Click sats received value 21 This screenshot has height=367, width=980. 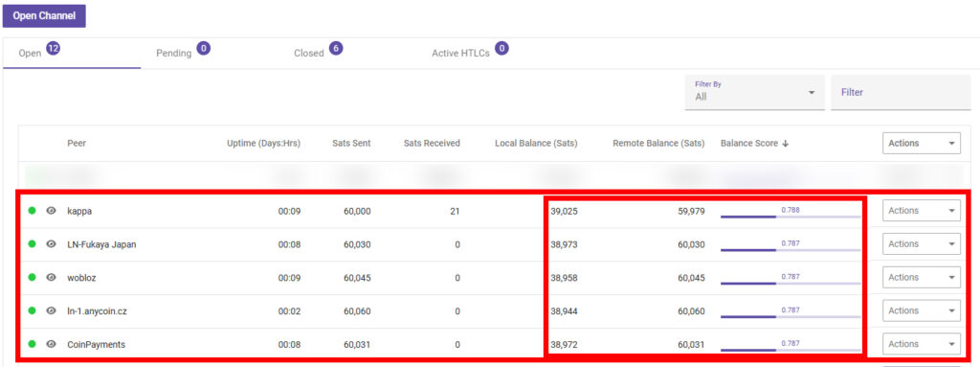455,211
